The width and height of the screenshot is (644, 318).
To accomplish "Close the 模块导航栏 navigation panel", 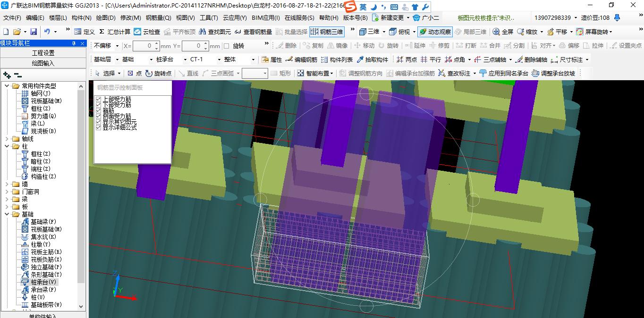I will (83, 43).
